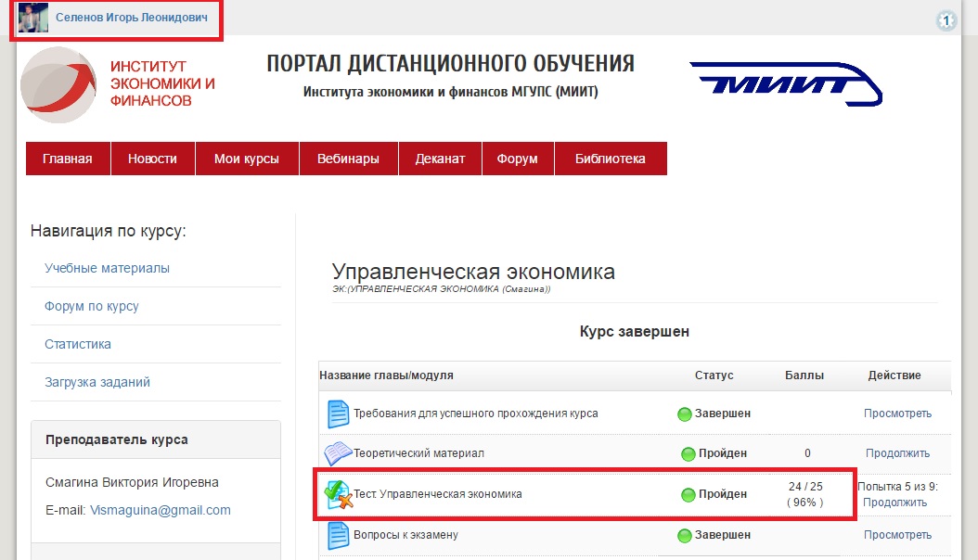The height and width of the screenshot is (560, 978).
Task: Open Мои курсы in navigation bar
Action: [247, 159]
